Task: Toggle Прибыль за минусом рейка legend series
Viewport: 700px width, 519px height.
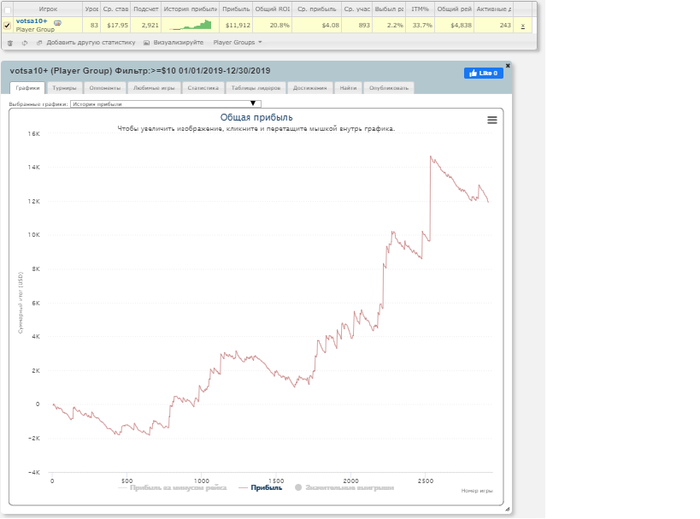Action: [172, 488]
